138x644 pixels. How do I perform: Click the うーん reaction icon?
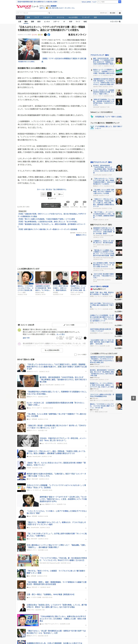[77, 338]
